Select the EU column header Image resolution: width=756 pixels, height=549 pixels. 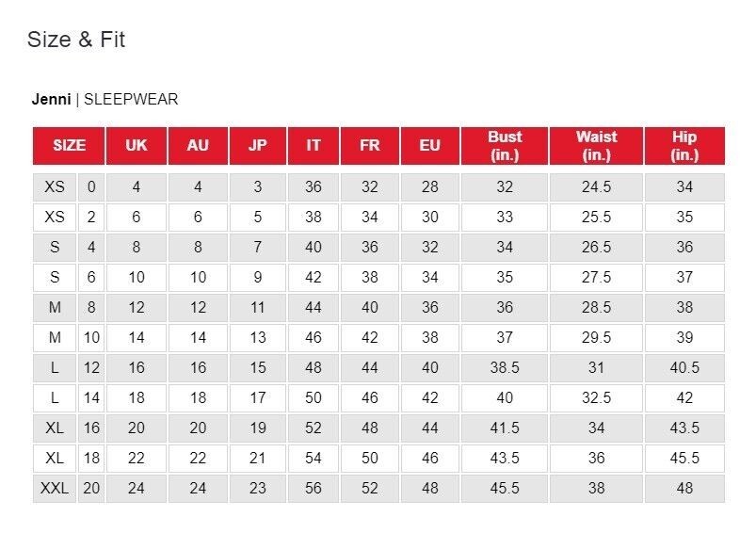click(x=429, y=146)
